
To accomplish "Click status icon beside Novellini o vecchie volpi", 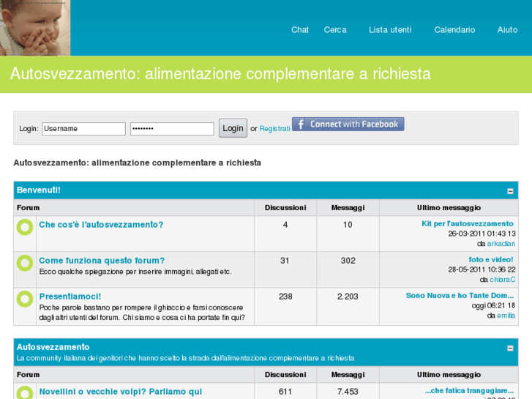I will [x=25, y=392].
